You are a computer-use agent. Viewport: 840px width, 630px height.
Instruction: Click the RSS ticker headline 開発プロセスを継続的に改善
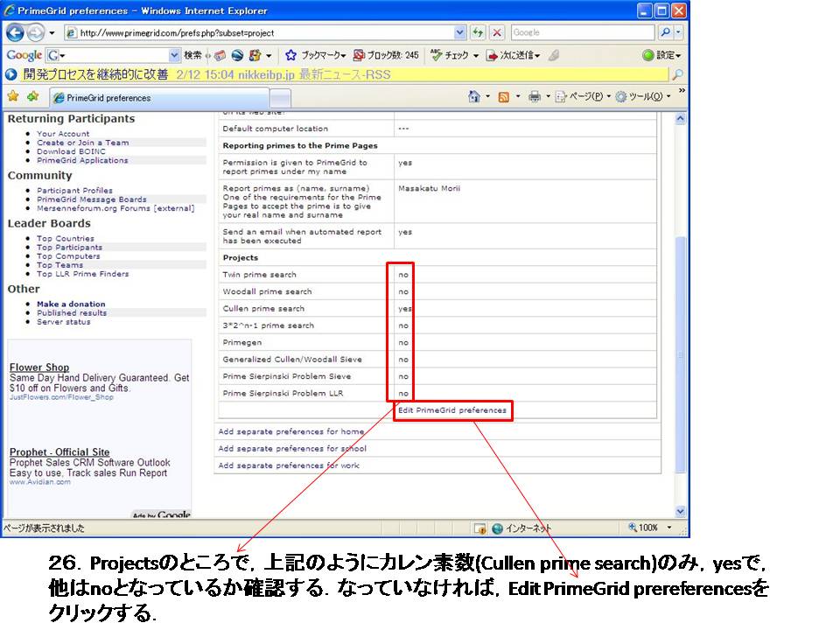tap(95, 74)
